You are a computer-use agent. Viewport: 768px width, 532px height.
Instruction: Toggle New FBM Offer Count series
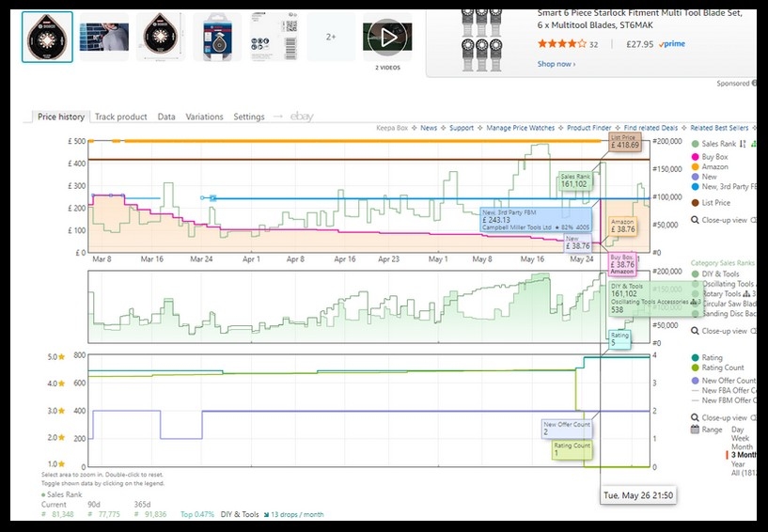(x=724, y=400)
